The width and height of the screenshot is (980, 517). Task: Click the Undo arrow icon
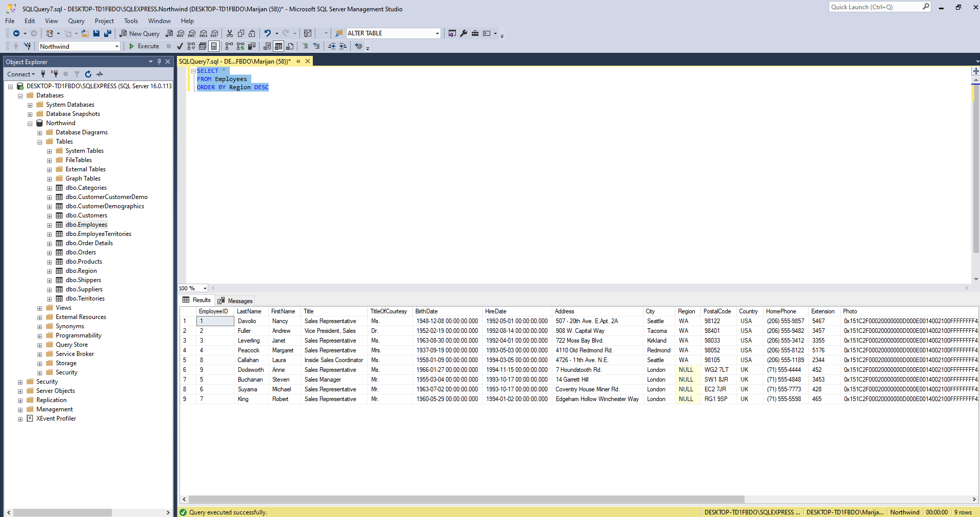pyautogui.click(x=267, y=33)
